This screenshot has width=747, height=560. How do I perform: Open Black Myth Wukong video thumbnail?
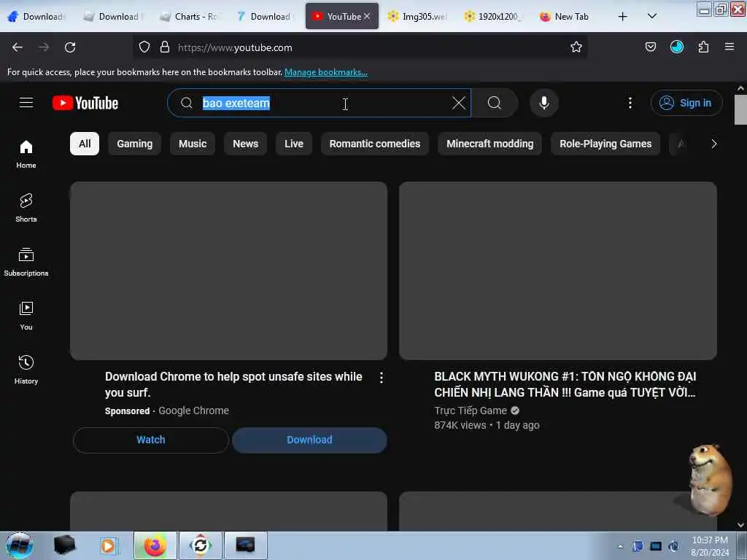pos(558,271)
